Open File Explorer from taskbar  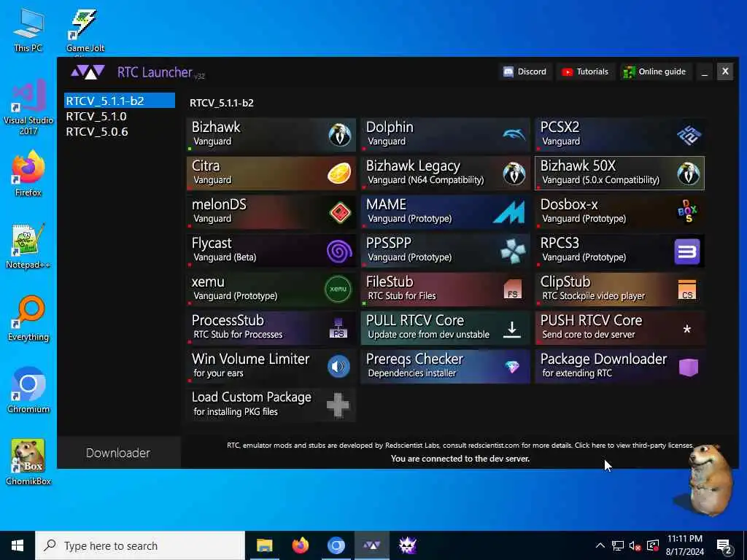(x=264, y=545)
